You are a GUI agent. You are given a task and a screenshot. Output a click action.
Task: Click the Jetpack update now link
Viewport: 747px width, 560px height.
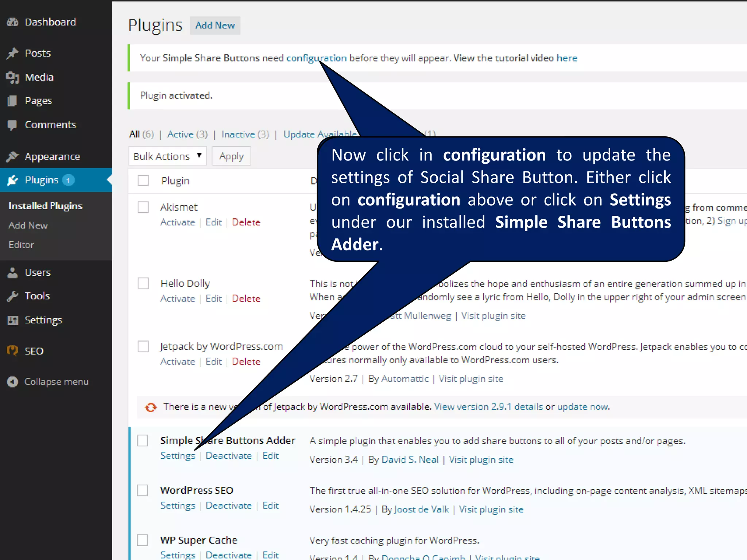[583, 407]
